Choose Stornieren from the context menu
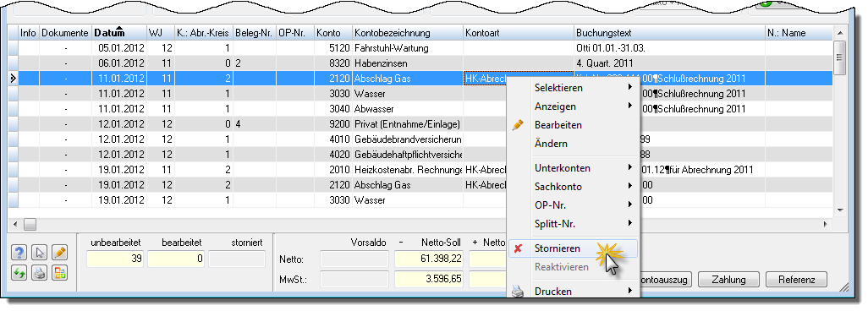This screenshot has height=311, width=868. [573, 248]
